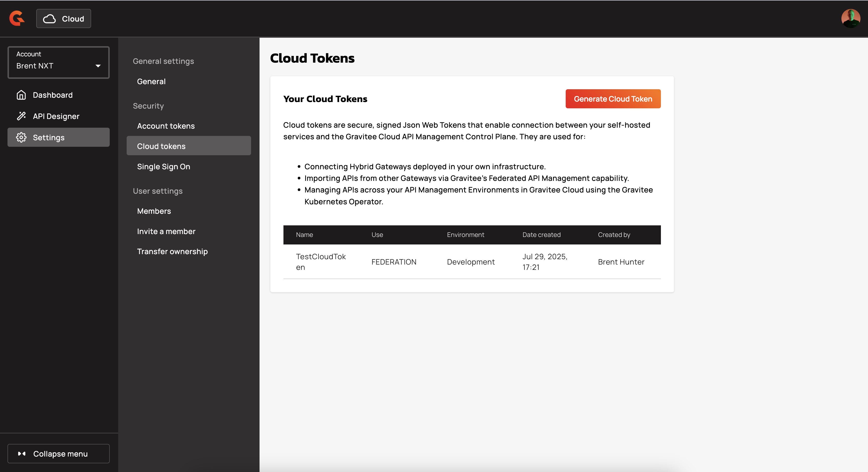Viewport: 868px width, 472px height.
Task: Select Single Sign On option
Action: pyautogui.click(x=163, y=167)
